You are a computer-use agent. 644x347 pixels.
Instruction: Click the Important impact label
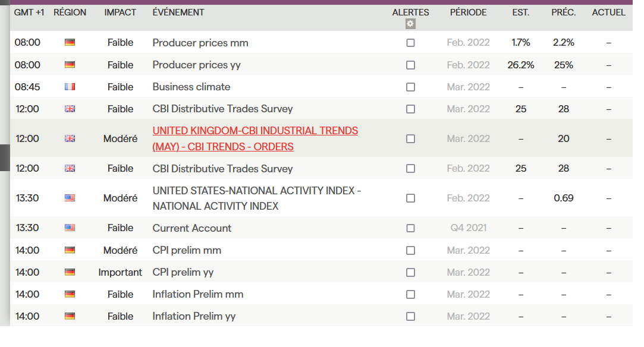click(120, 272)
